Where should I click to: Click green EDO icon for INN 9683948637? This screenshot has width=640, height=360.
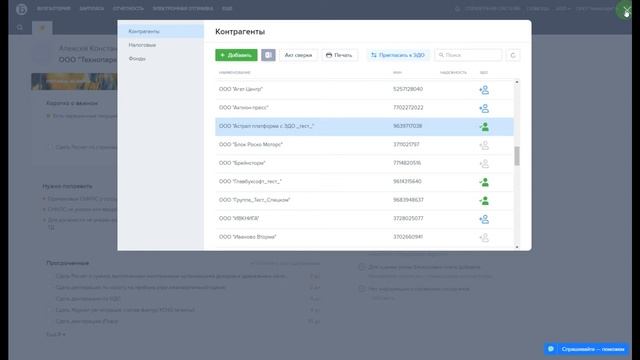484,200
